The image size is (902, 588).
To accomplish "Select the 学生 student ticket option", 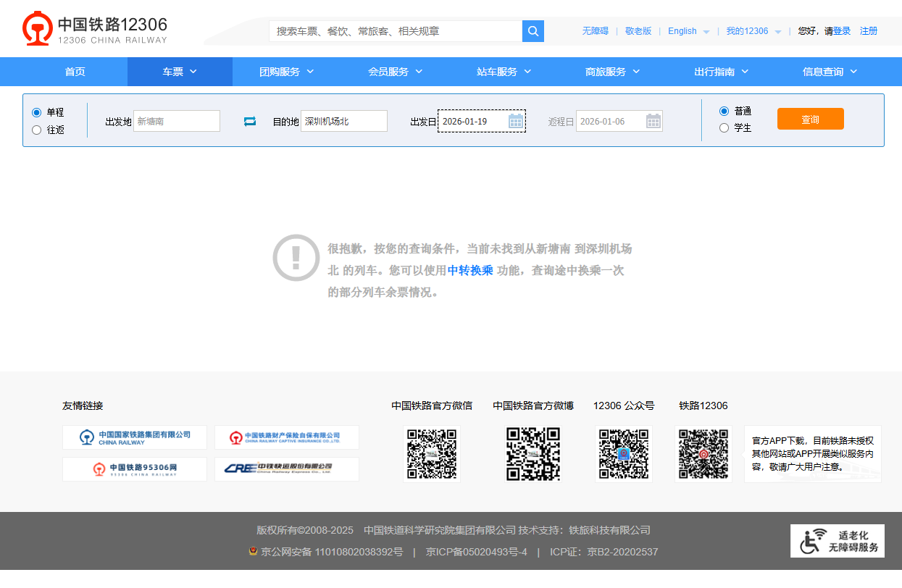I will (724, 127).
